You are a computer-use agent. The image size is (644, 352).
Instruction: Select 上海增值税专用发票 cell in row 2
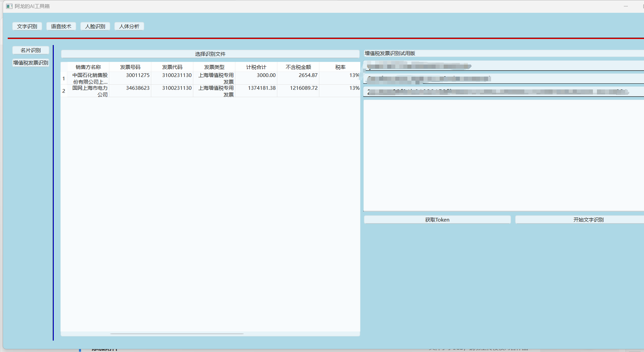pyautogui.click(x=214, y=91)
